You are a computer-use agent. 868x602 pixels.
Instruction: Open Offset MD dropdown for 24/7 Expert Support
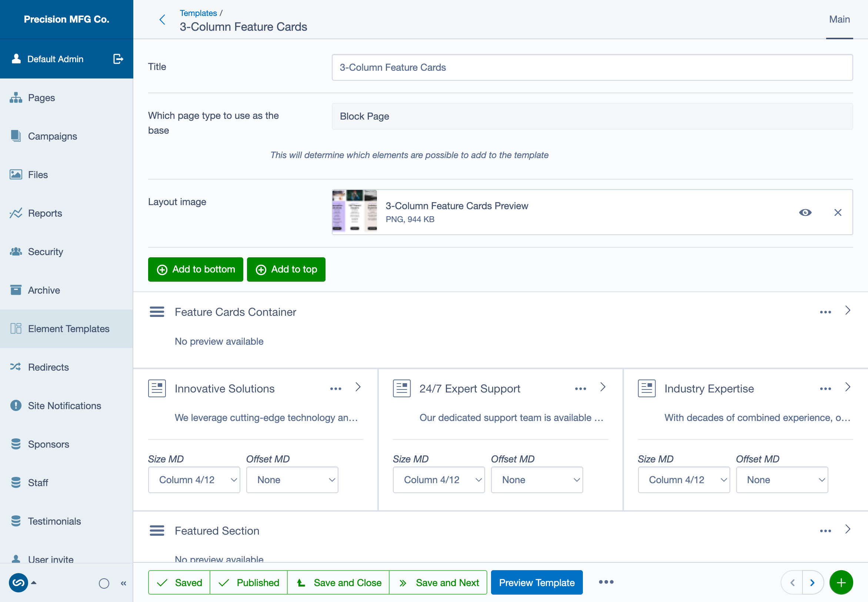pyautogui.click(x=537, y=480)
